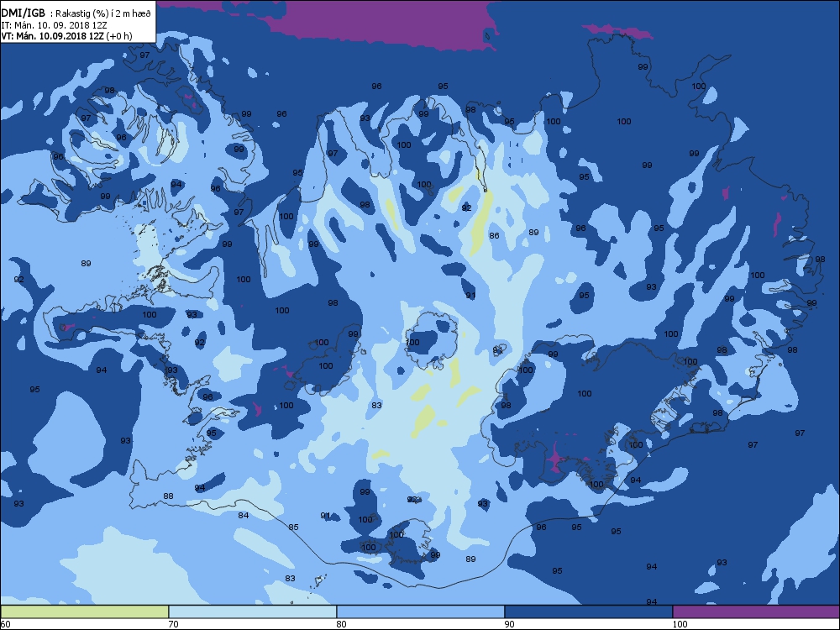This screenshot has width=840, height=630.
Task: Click the "85" humidity value on the map
Action: tap(293, 528)
